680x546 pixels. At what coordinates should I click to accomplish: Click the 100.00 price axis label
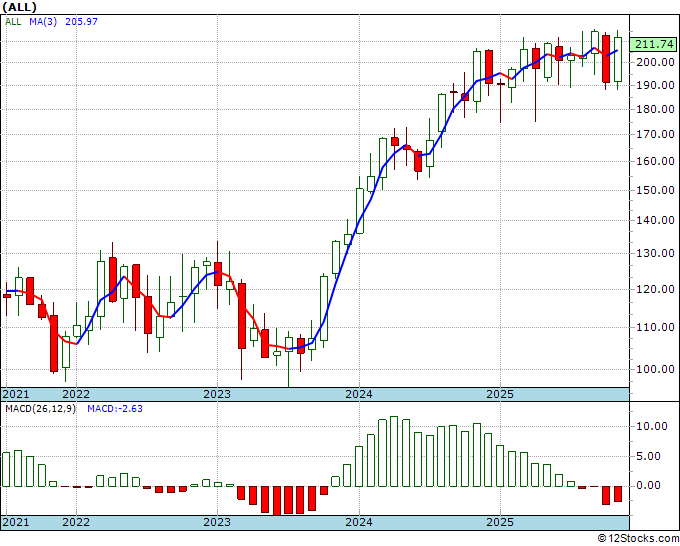pyautogui.click(x=655, y=369)
